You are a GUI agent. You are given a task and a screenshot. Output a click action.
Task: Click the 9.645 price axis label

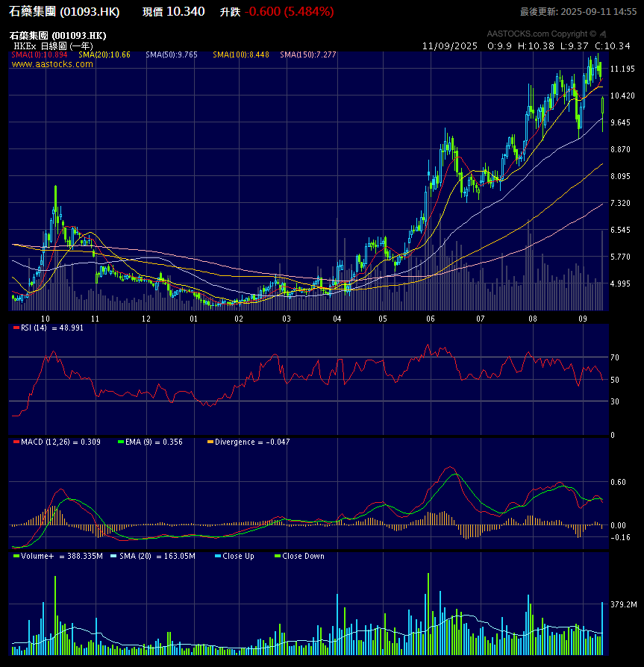pos(620,122)
